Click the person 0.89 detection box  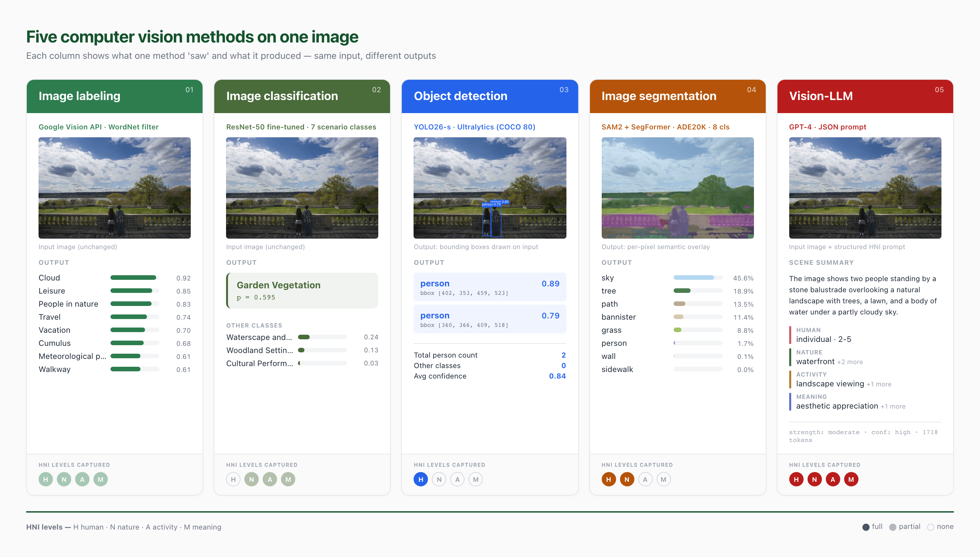coord(490,287)
